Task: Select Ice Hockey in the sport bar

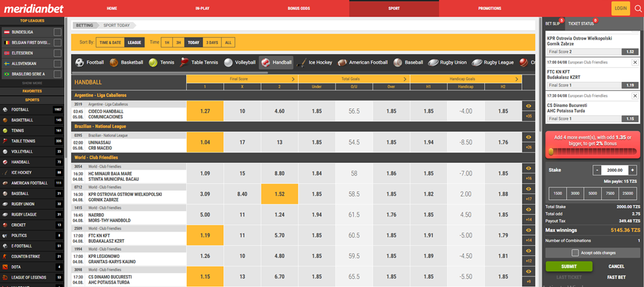Action: coord(314,62)
